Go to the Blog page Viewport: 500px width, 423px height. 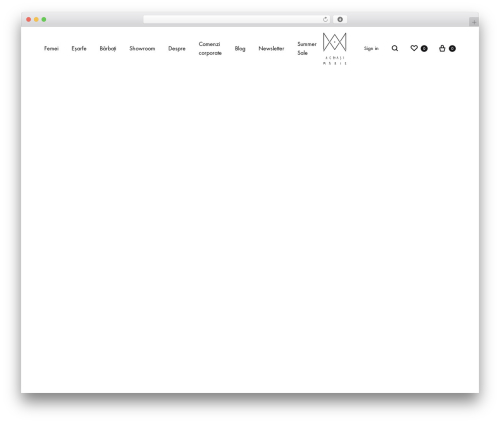tap(240, 49)
